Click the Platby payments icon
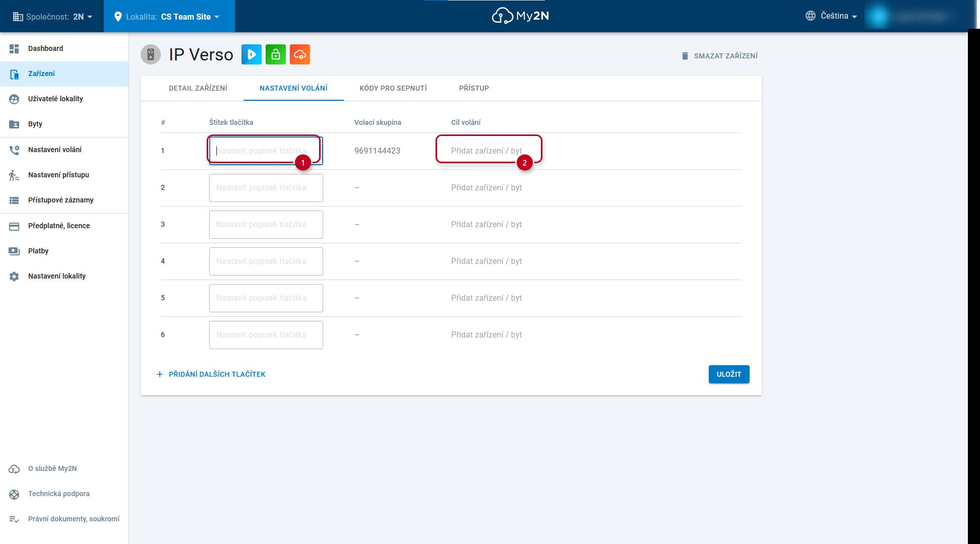The height and width of the screenshot is (544, 980). point(14,251)
